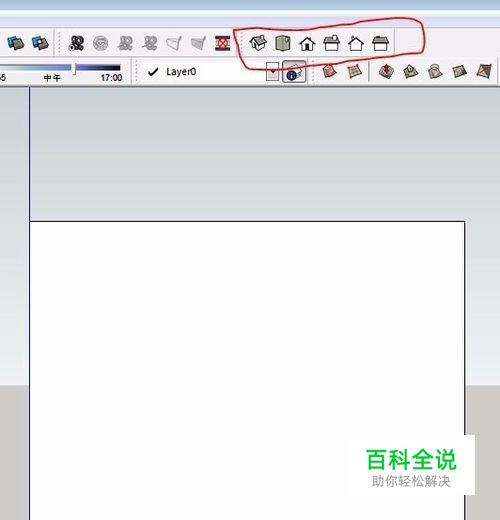Viewport: 500px width, 520px height.
Task: Click the 17:00 shadow time label
Action: coord(111,78)
